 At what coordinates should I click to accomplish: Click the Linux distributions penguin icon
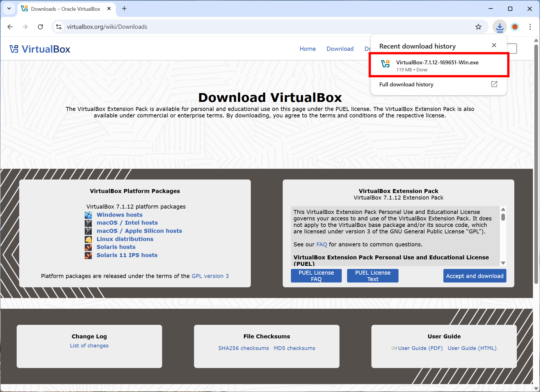click(88, 239)
